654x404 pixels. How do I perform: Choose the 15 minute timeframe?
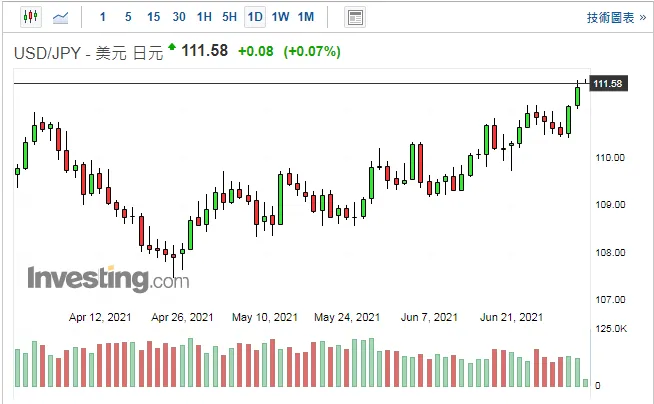point(153,17)
